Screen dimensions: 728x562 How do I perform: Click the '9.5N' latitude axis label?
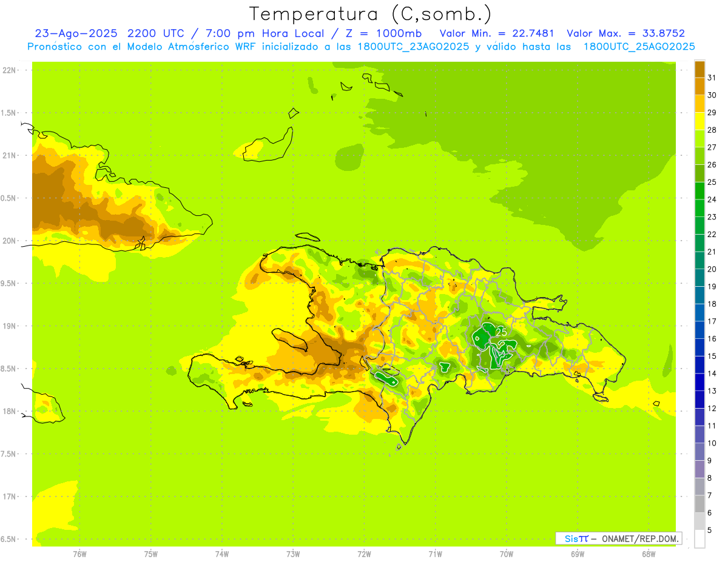(9, 283)
